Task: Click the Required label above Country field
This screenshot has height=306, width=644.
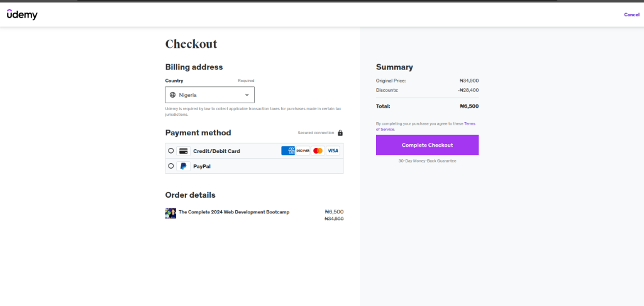Action: 246,81
